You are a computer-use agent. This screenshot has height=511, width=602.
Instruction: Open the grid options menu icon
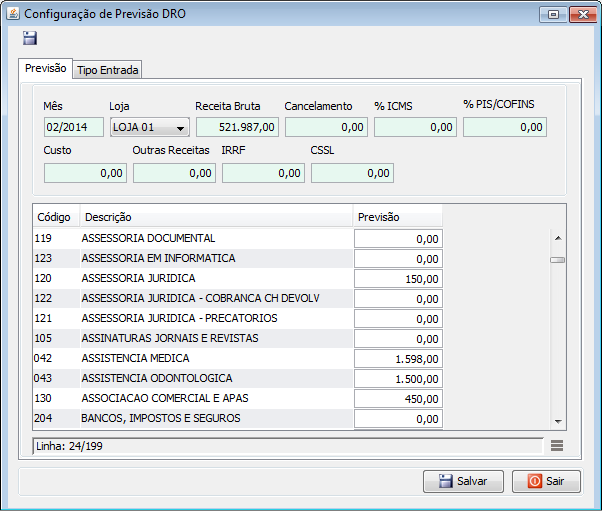(557, 445)
